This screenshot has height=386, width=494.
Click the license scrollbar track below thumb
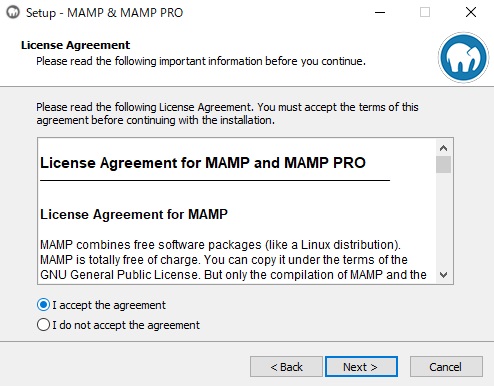pyautogui.click(x=443, y=220)
